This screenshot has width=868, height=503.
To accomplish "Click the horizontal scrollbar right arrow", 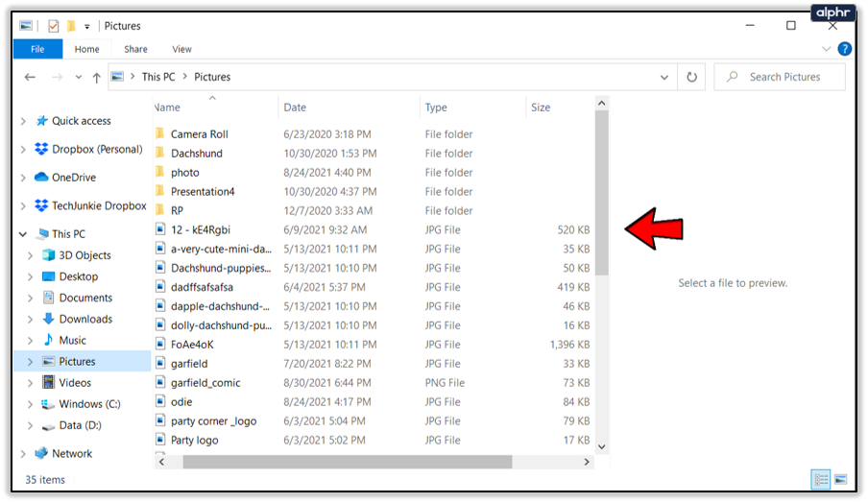I will [587, 462].
